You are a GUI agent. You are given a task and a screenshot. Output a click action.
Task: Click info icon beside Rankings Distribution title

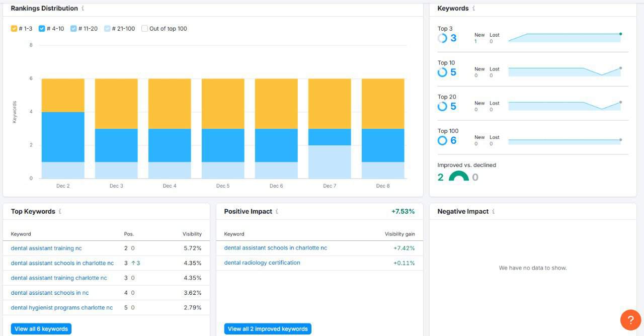pos(83,9)
